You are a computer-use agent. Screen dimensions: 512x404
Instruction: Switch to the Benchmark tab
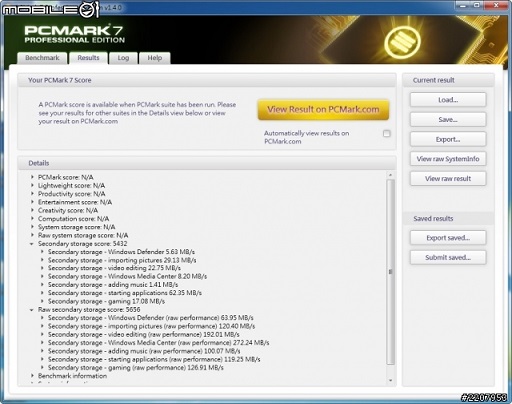[x=42, y=58]
